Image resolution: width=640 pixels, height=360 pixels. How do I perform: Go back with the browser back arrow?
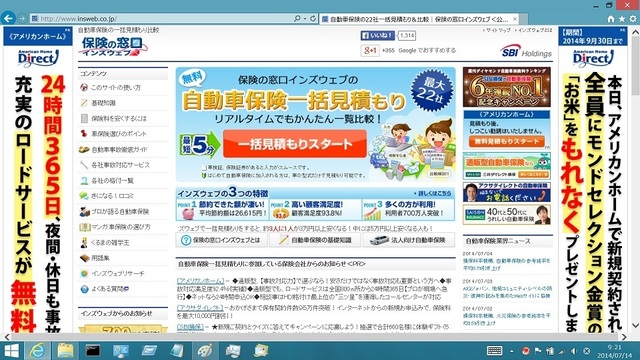8,18
